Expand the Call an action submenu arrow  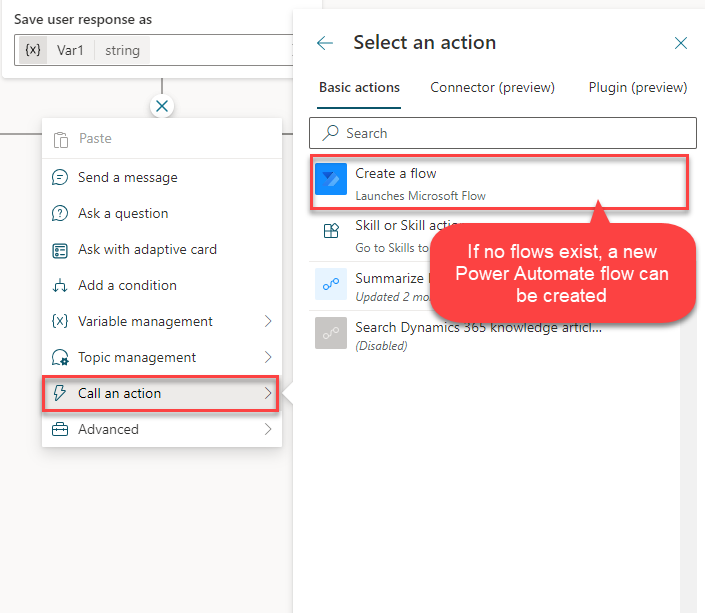click(x=268, y=393)
